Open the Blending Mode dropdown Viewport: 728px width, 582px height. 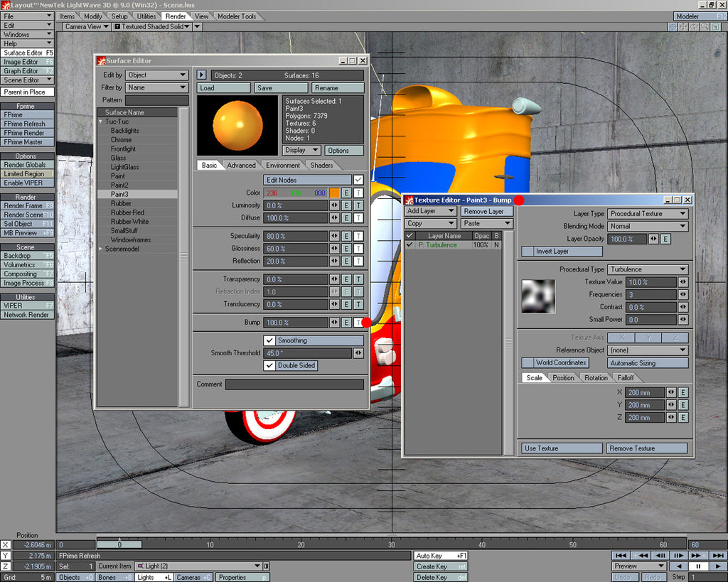648,226
